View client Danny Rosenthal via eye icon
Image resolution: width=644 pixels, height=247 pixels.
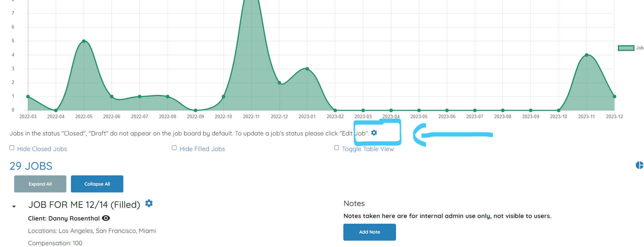(x=106, y=218)
